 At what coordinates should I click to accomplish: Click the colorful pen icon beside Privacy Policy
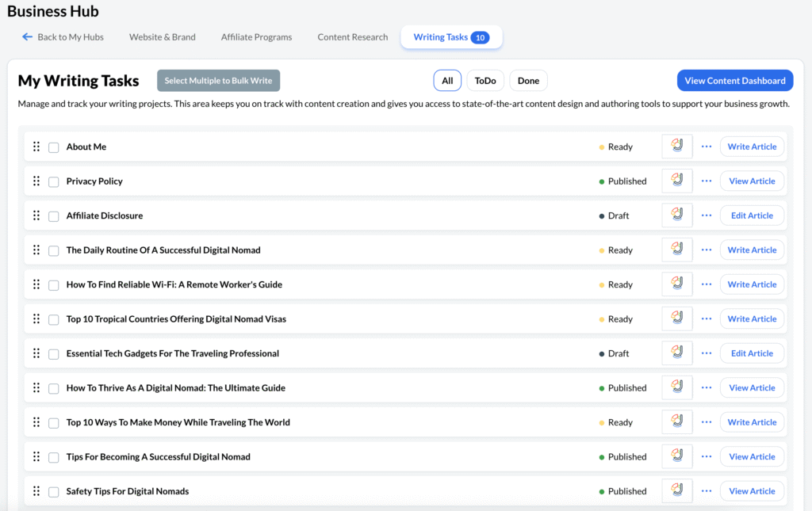click(x=676, y=181)
